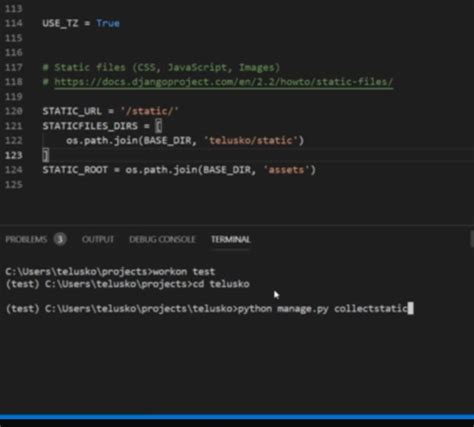Click the problems count badge showing 3
474x427 pixels.
(x=60, y=239)
